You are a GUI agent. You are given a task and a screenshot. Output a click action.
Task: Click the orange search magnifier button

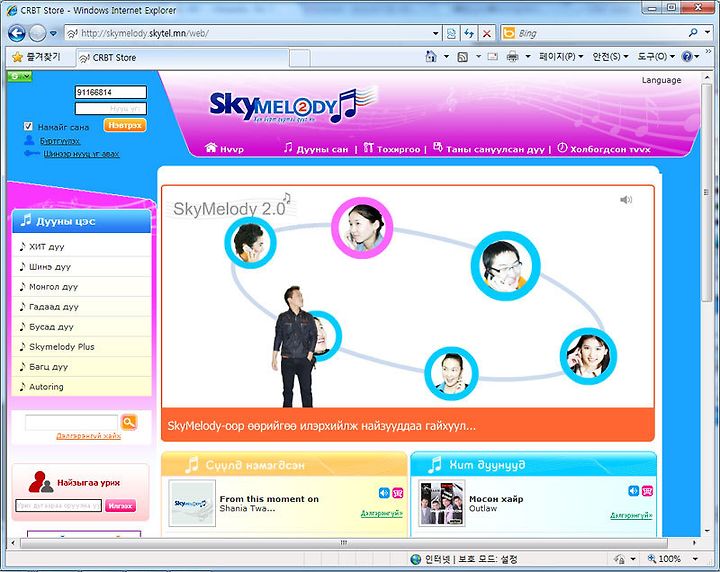[129, 422]
